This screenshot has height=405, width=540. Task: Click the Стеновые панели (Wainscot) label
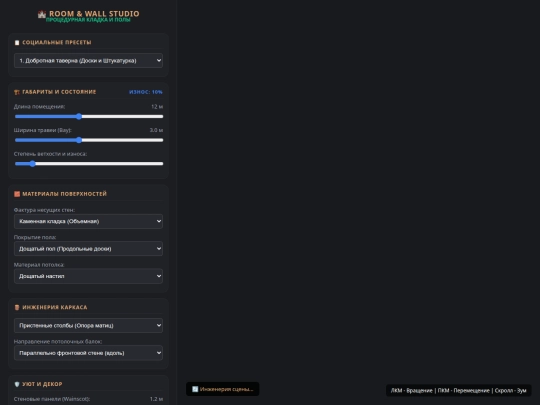click(52, 399)
